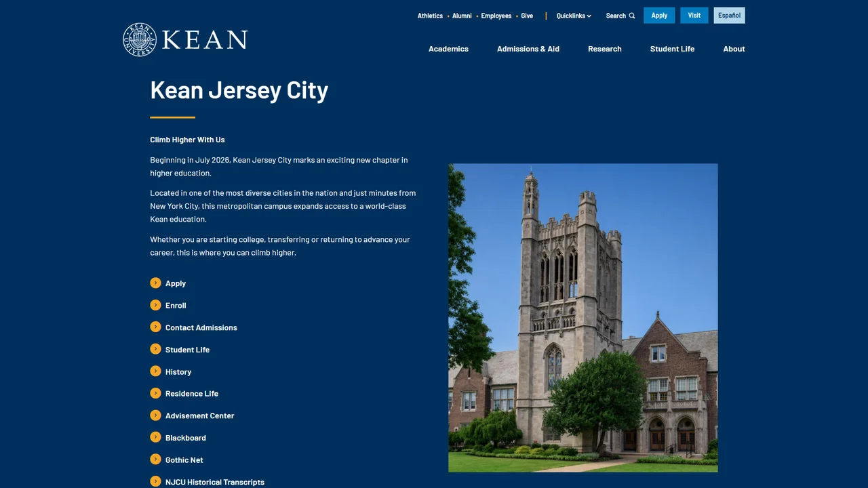
Task: Open the Student Life navigation menu
Action: 672,49
